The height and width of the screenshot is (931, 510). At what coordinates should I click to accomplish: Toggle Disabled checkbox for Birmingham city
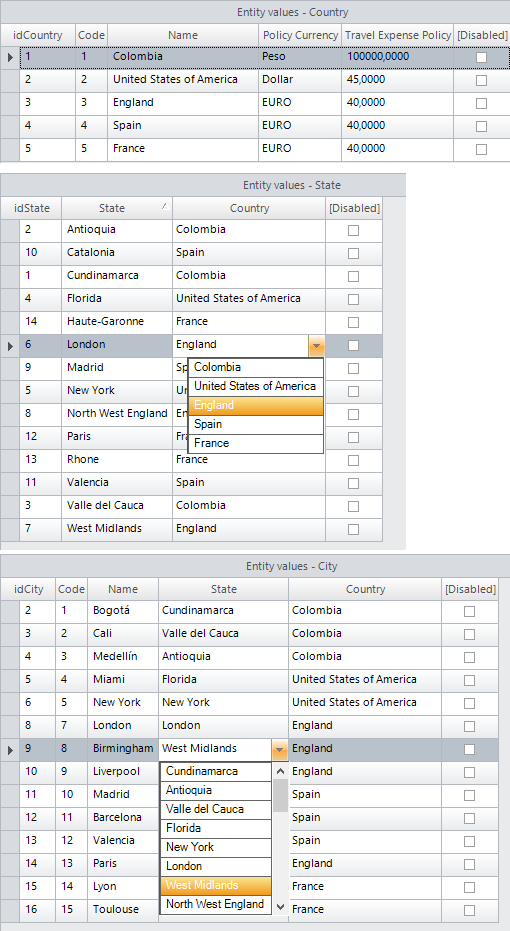(x=470, y=749)
